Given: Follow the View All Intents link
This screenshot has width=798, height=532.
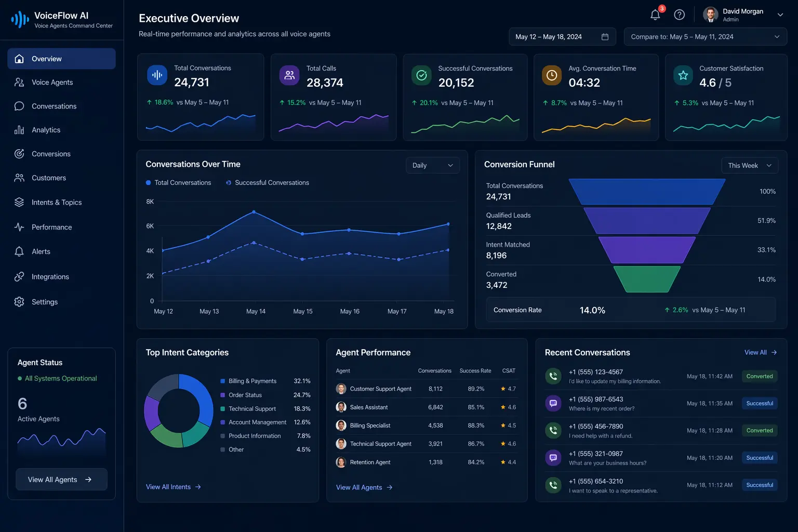Looking at the screenshot, I should [x=174, y=487].
